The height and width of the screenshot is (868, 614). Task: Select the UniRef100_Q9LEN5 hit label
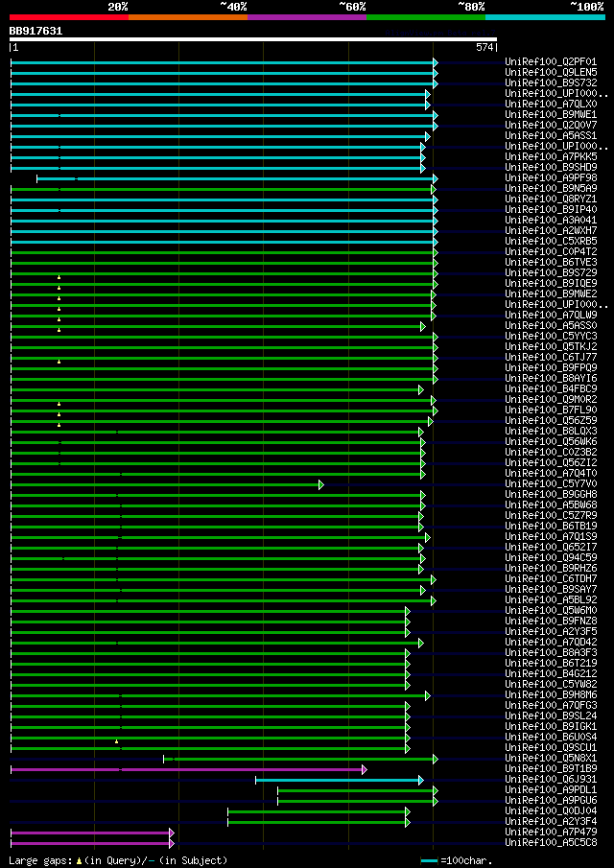(x=551, y=73)
